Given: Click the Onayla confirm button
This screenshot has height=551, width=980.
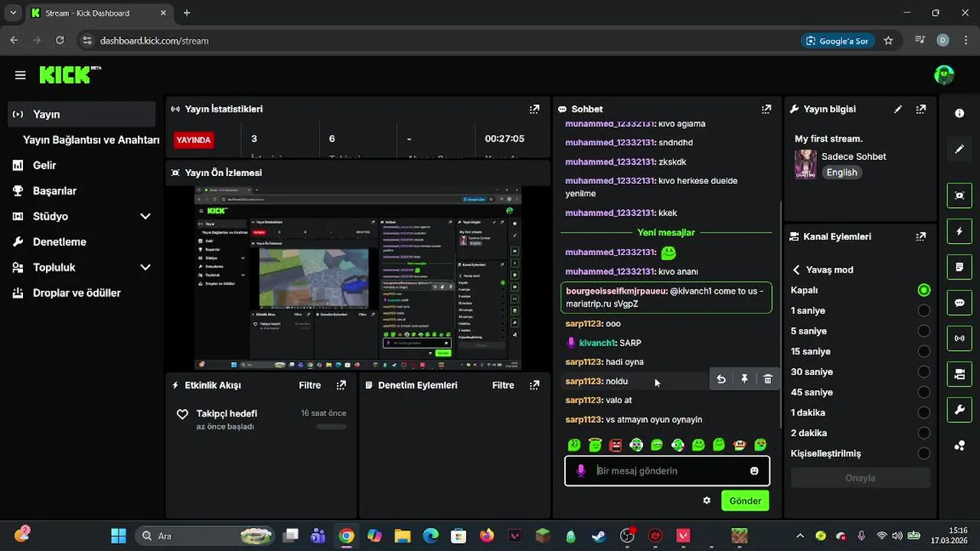Looking at the screenshot, I should (861, 478).
